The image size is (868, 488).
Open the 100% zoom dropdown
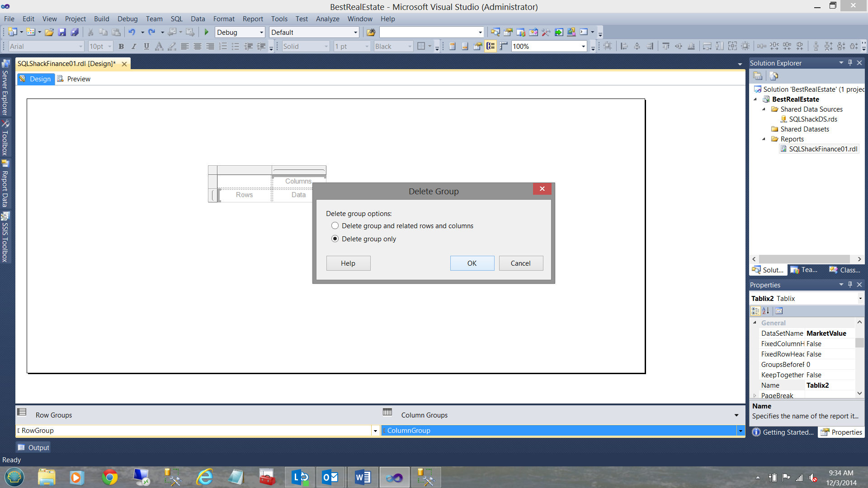(583, 46)
